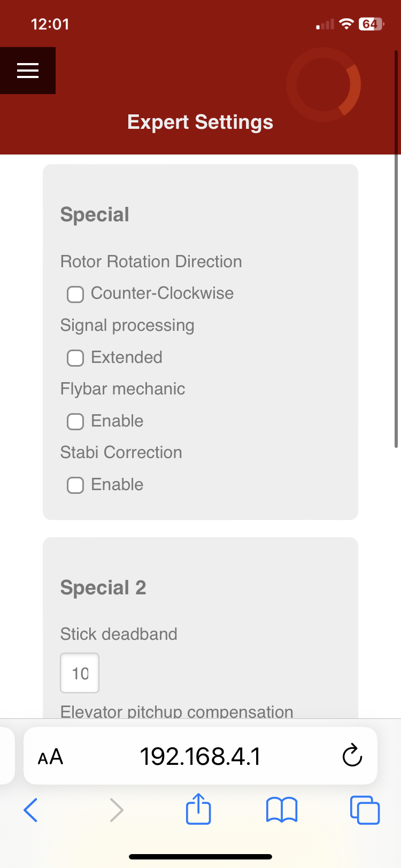
Task: Tap the battery indicator in status bar
Action: point(371,24)
